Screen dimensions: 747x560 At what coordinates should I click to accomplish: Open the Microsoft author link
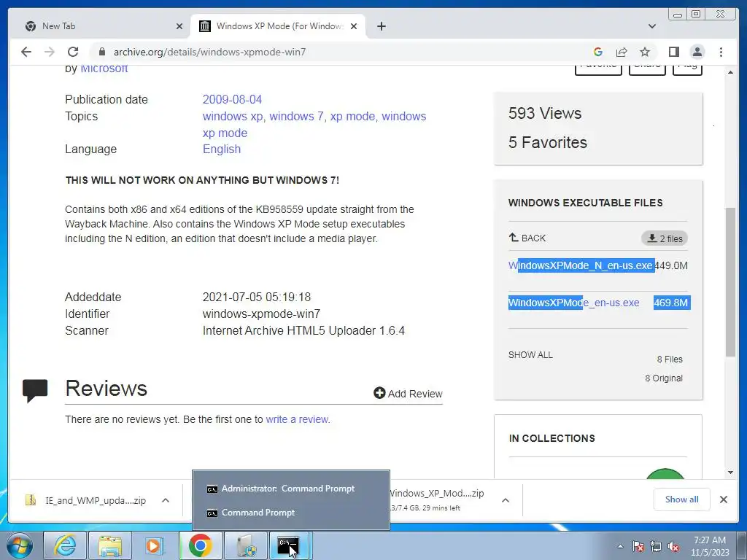104,69
